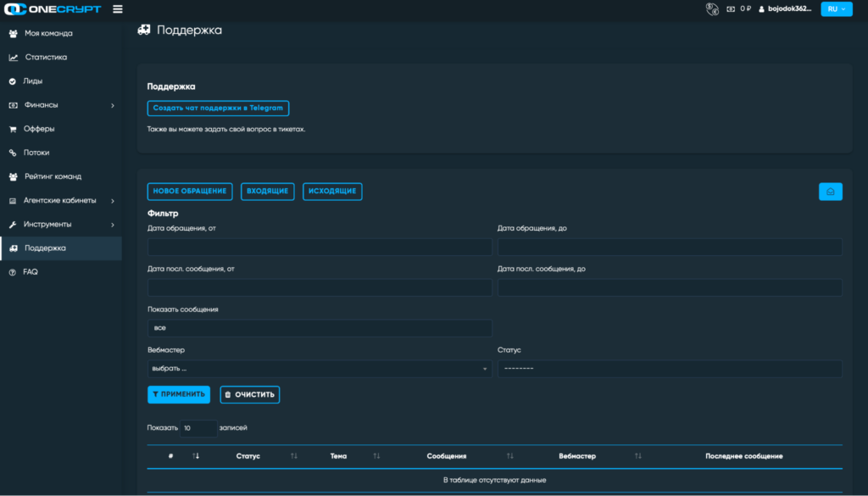Click the FAQ question mark icon
The width and height of the screenshot is (868, 496).
pos(12,272)
